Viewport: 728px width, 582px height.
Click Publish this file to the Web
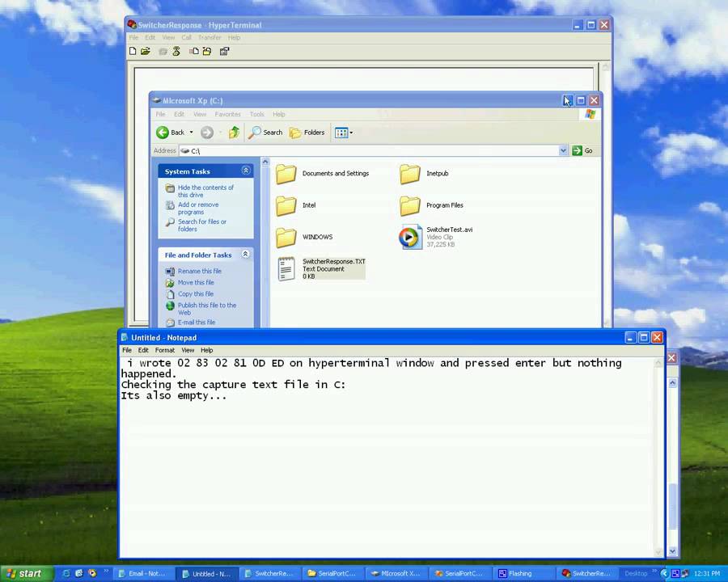click(x=207, y=309)
